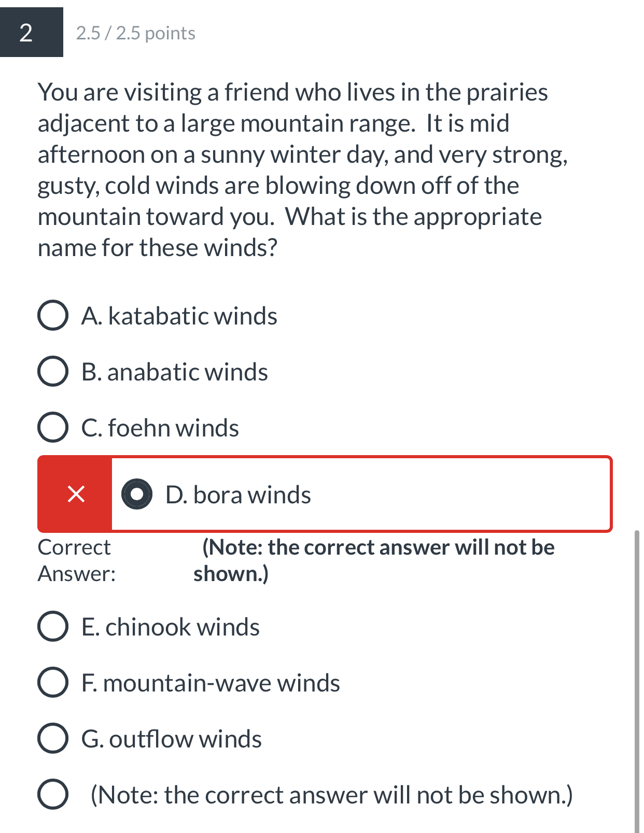Choose the outflow winds radio button
644x833 pixels.
tap(53, 738)
